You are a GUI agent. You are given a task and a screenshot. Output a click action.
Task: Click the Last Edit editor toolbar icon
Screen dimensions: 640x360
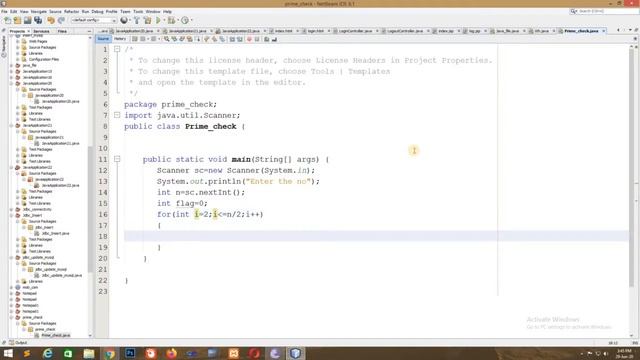click(x=134, y=39)
